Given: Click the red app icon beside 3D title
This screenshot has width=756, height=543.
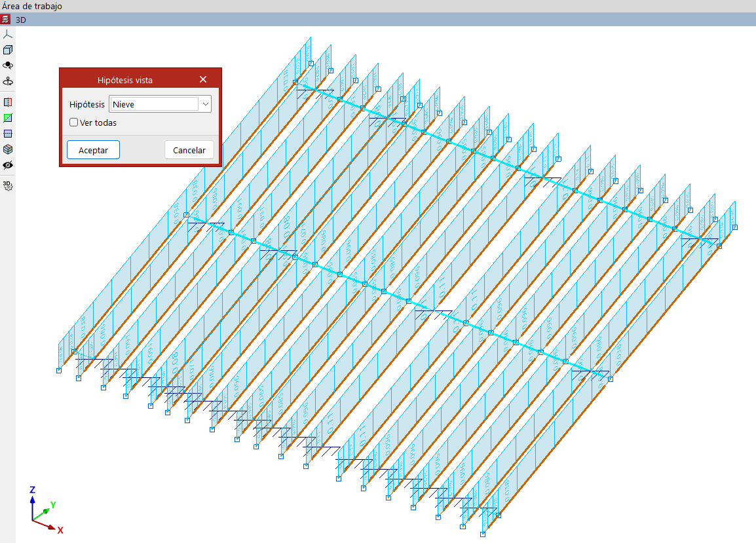Looking at the screenshot, I should 5,19.
